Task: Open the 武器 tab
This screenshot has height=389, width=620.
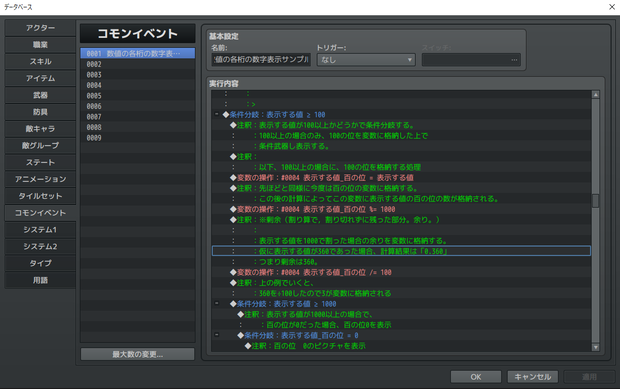Action: 40,95
